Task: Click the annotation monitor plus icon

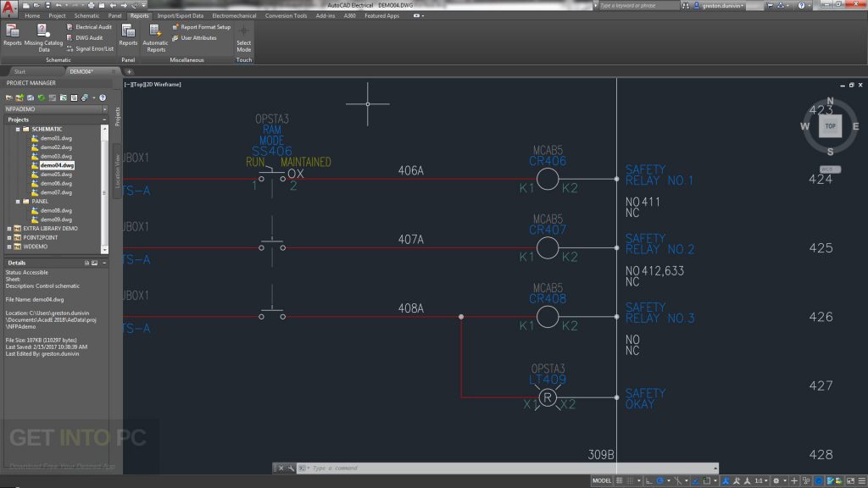Action: click(x=794, y=481)
